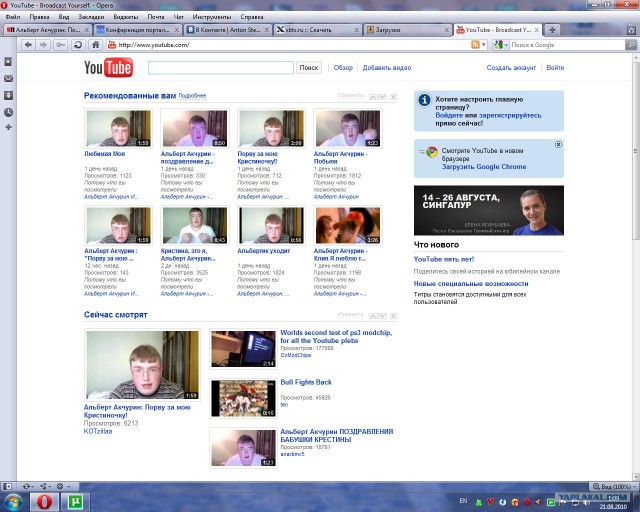Open a new tab with plus button
Viewport: 640px width, 512px height.
click(x=552, y=30)
